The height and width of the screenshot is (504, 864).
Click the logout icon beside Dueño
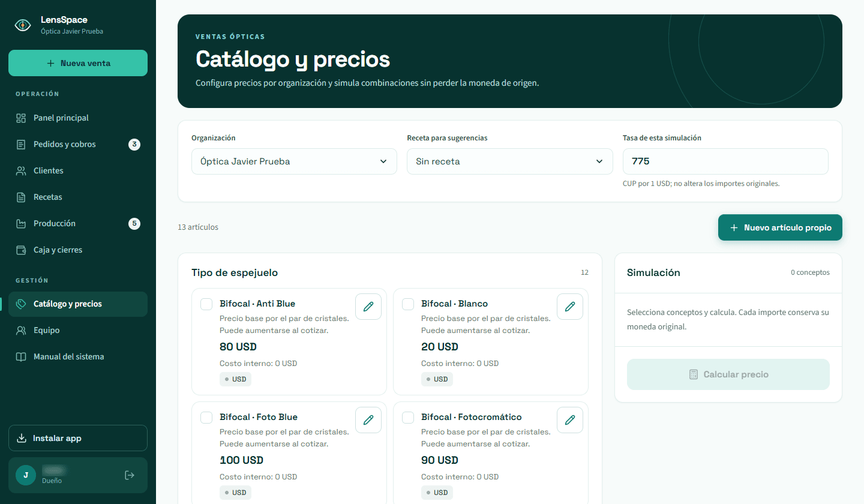pos(130,475)
